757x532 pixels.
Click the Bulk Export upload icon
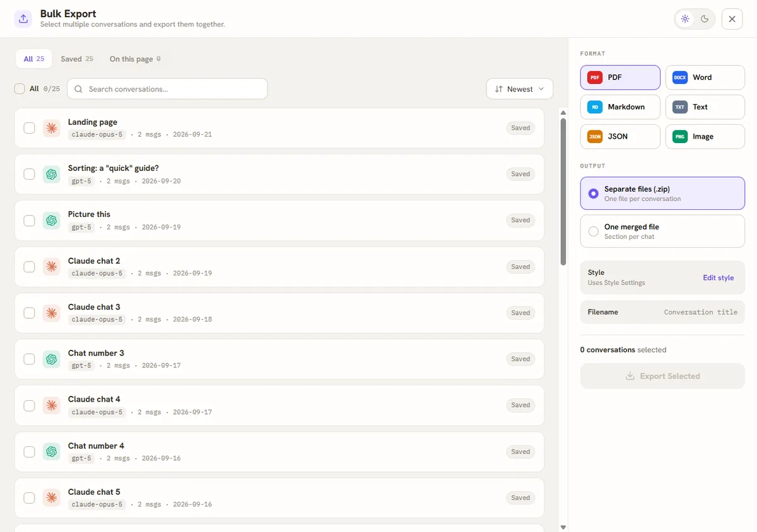click(23, 19)
